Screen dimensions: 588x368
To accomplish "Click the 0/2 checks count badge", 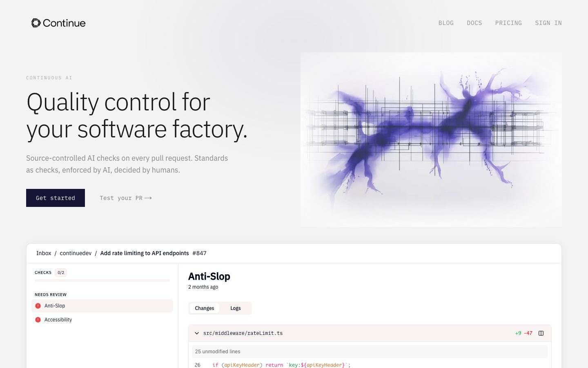I will pyautogui.click(x=61, y=273).
